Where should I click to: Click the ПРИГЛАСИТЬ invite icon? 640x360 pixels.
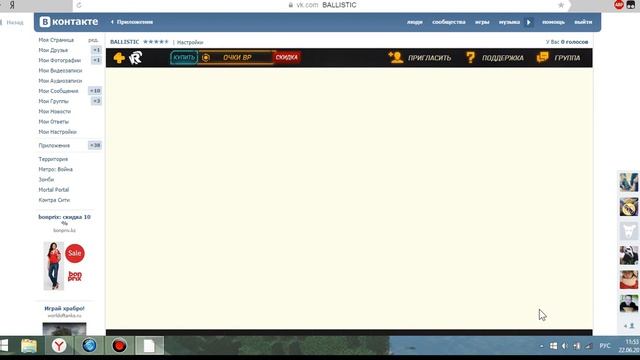pos(396,58)
